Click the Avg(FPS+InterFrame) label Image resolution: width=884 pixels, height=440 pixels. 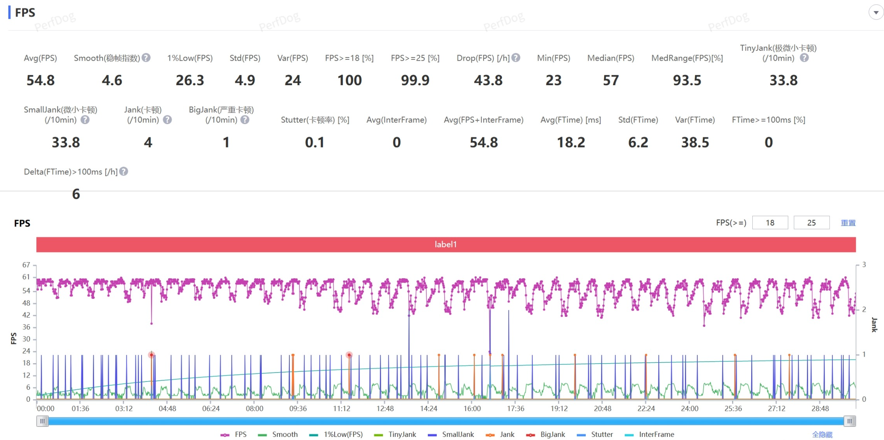point(484,120)
